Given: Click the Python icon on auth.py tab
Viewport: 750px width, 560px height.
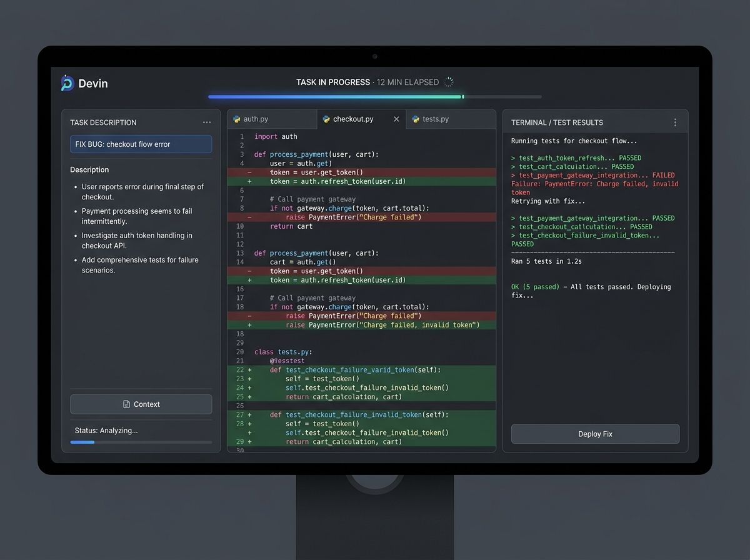Looking at the screenshot, I should (237, 119).
